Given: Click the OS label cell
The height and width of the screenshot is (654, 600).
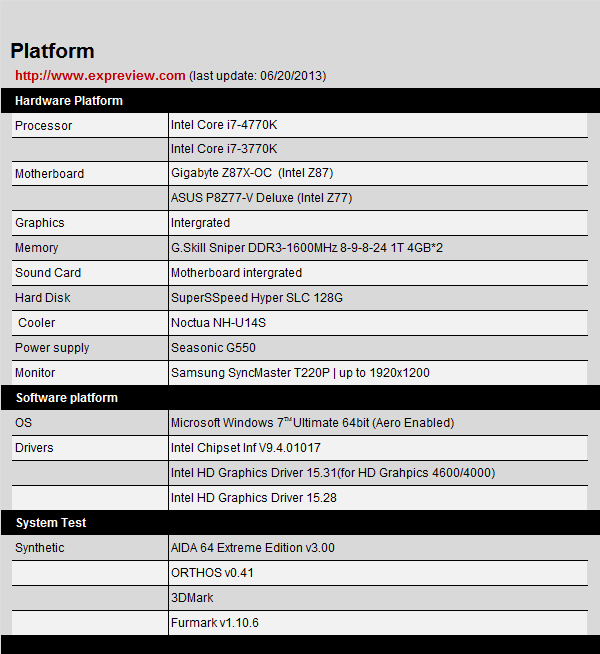Looking at the screenshot, I should (x=90, y=423).
